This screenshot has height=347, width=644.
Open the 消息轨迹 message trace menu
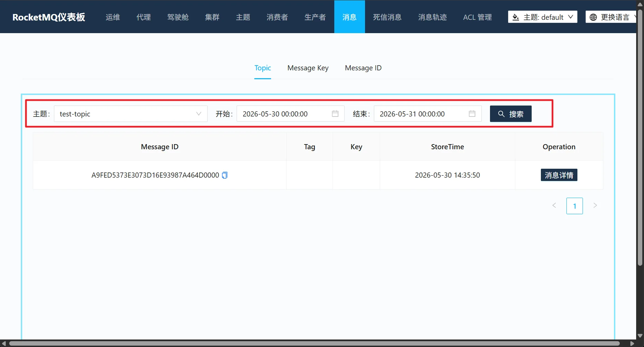click(433, 17)
